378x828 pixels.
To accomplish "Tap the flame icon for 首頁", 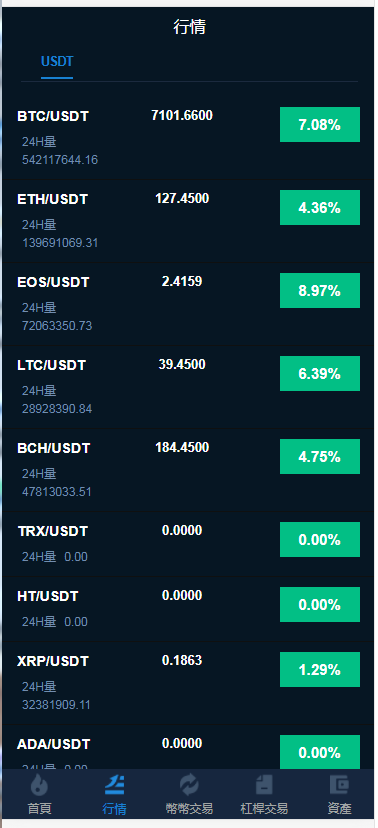I will 39,785.
